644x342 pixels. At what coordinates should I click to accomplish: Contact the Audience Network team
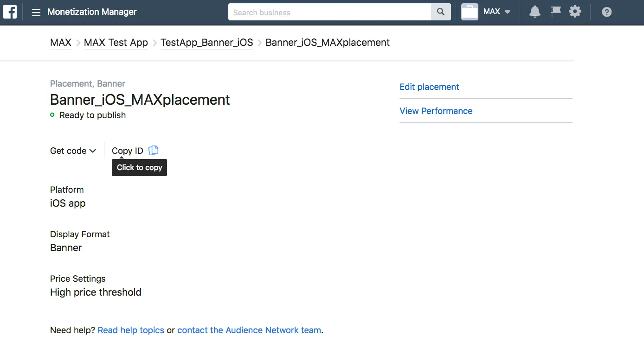coord(249,330)
